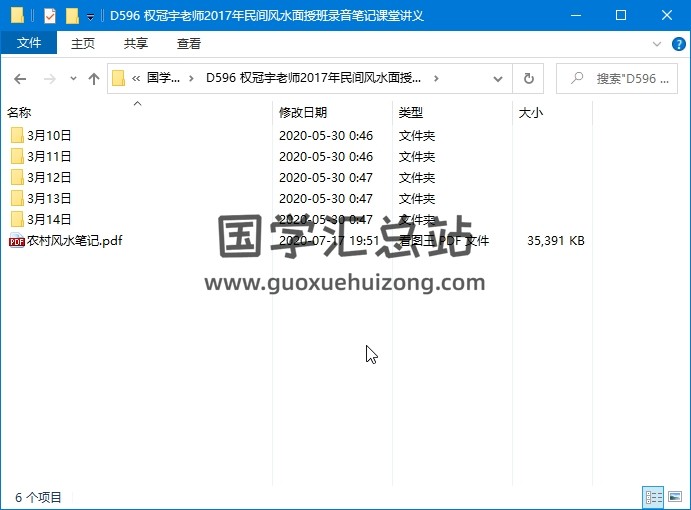Sort files by 修改日期 column header
The image size is (691, 510).
pyautogui.click(x=303, y=113)
